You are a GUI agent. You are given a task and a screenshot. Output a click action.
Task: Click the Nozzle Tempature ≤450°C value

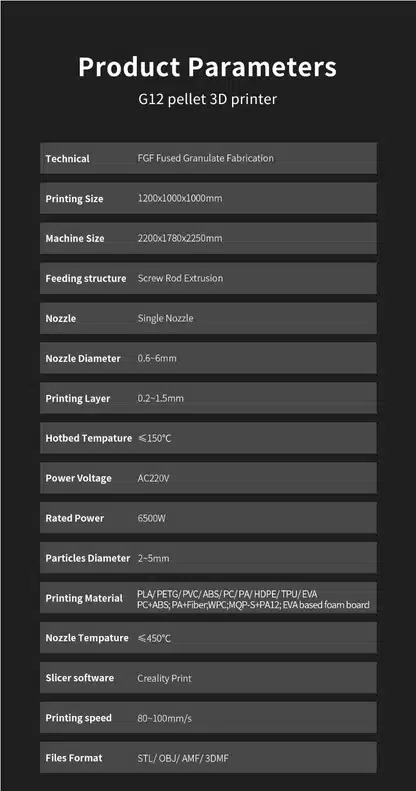(154, 639)
